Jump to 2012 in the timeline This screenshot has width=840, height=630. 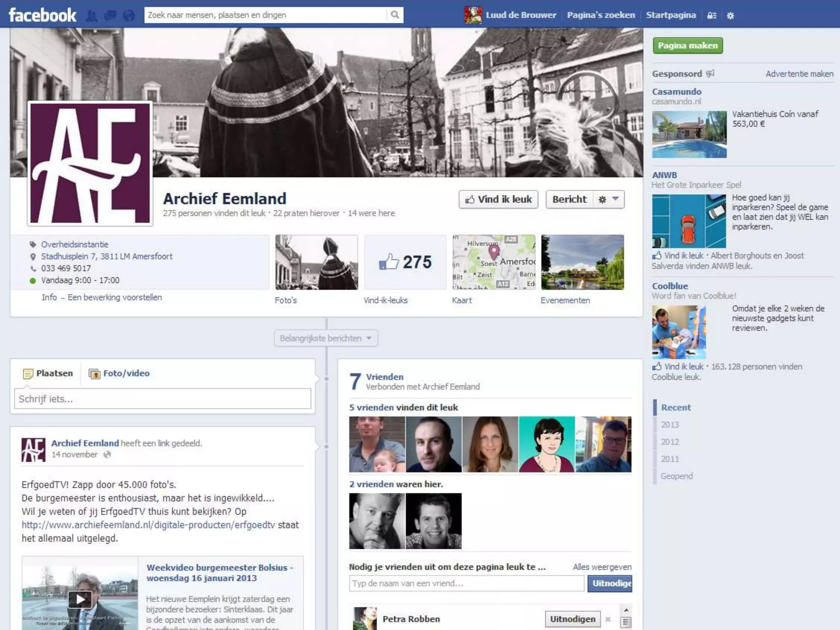click(x=670, y=442)
